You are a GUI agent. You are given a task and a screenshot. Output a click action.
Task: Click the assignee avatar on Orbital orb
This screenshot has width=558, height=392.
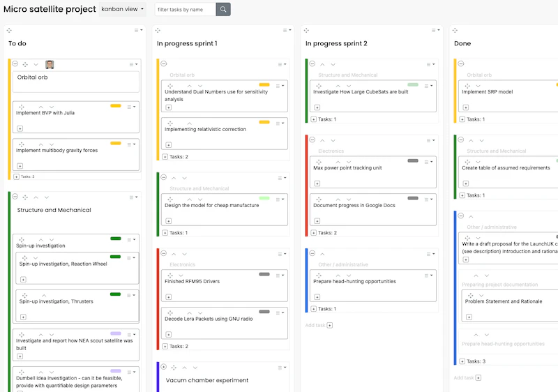click(x=50, y=64)
